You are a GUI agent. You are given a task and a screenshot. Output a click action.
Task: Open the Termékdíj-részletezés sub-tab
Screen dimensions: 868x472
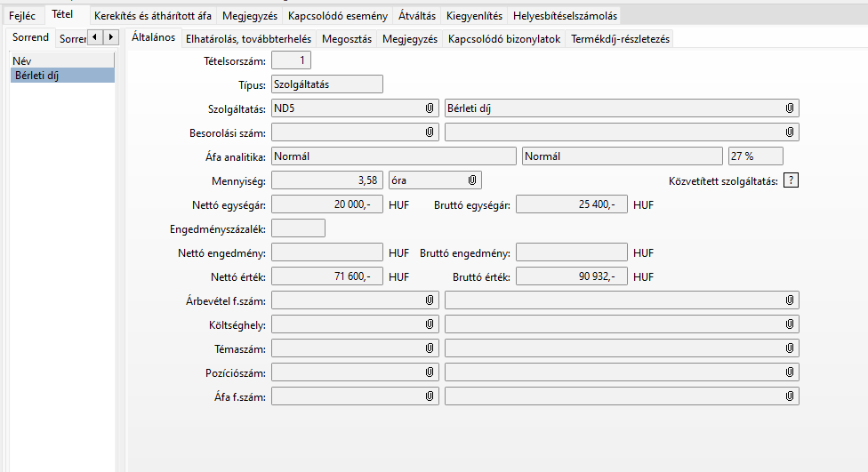coord(620,39)
